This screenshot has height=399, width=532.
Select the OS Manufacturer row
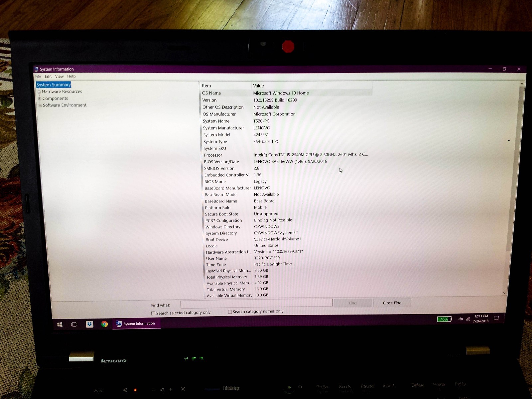tap(287, 114)
